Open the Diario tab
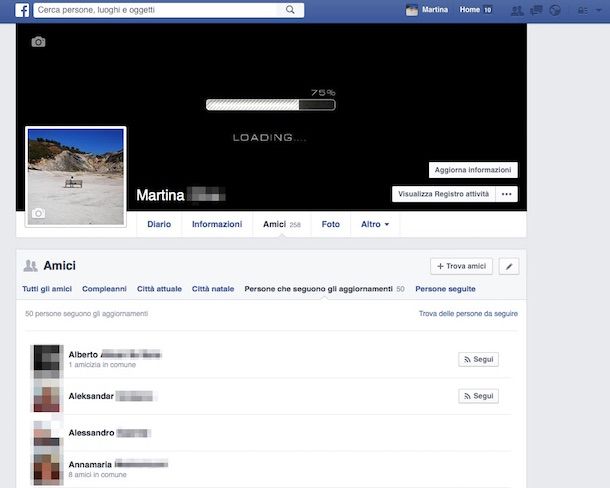 pyautogui.click(x=159, y=224)
